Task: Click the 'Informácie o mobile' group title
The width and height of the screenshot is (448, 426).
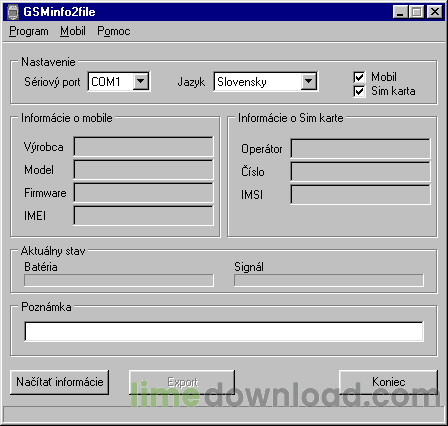Action: pyautogui.click(x=67, y=118)
